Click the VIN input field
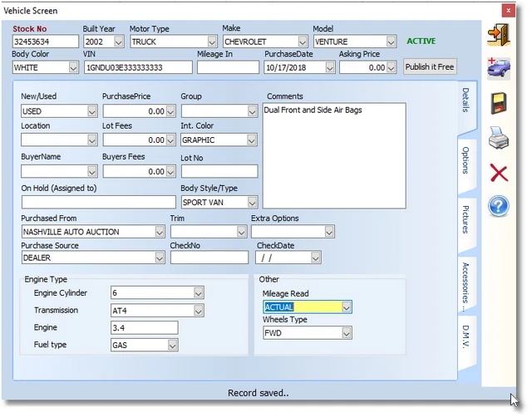Viewport: 532px width, 417px height. tap(136, 67)
